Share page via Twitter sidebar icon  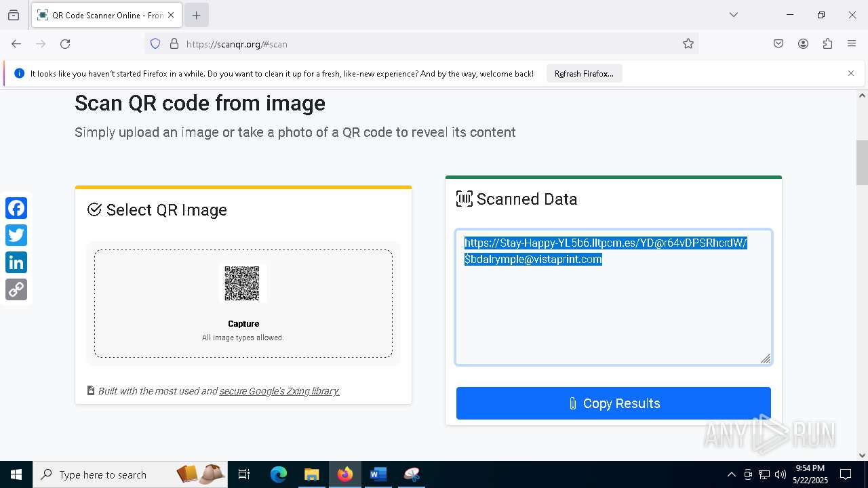[16, 235]
